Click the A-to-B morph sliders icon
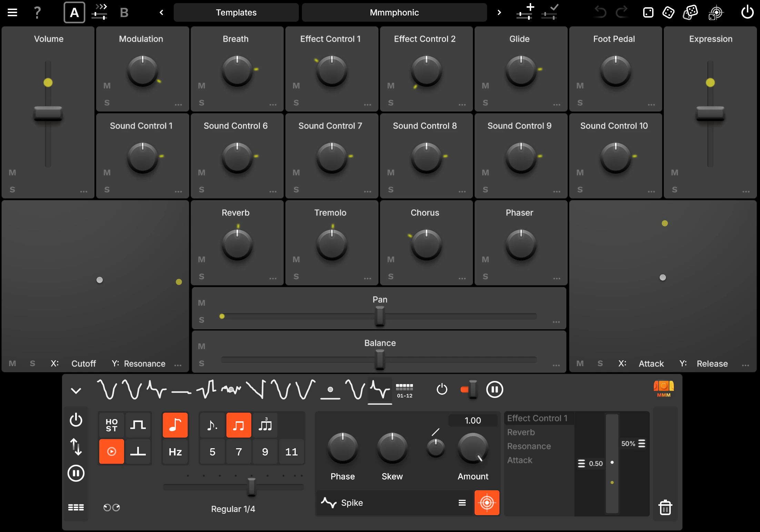The width and height of the screenshot is (760, 532). [x=100, y=12]
